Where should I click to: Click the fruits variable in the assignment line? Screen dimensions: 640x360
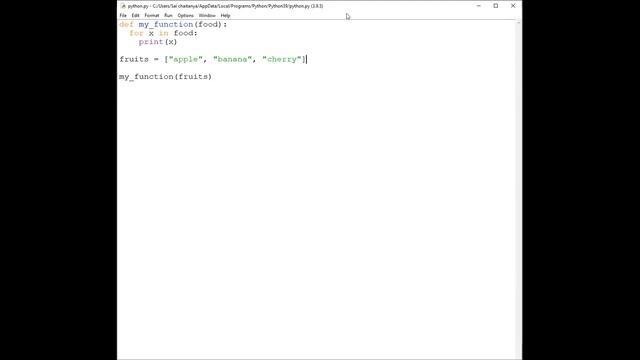pos(134,59)
